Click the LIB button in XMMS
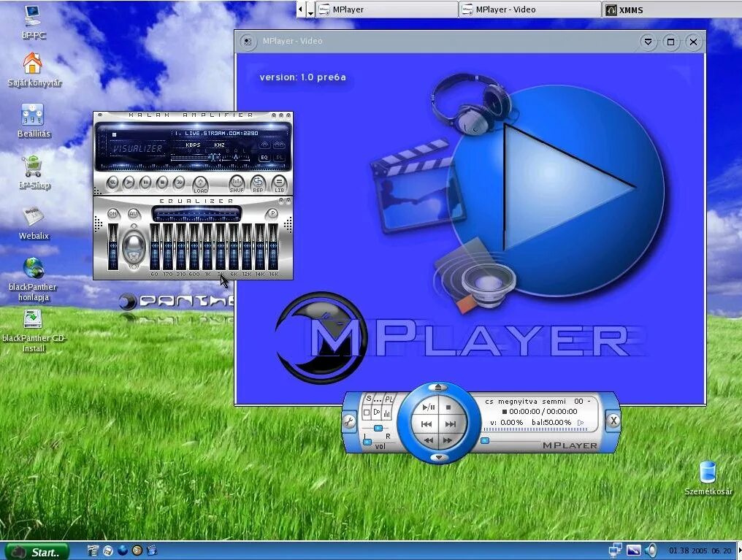This screenshot has width=742, height=560. (x=279, y=183)
